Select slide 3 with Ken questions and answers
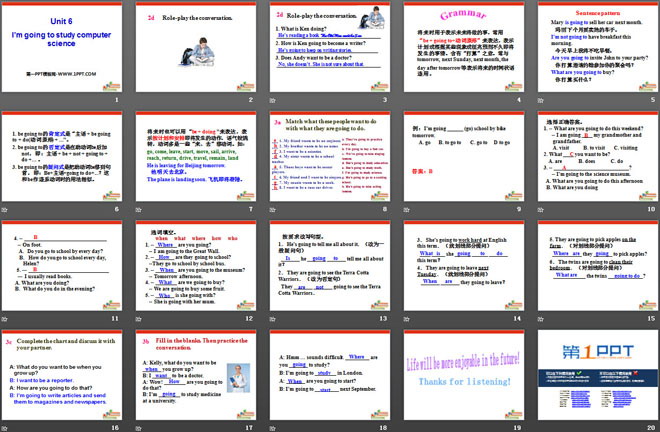This screenshot has width=660, height=432. [330, 47]
